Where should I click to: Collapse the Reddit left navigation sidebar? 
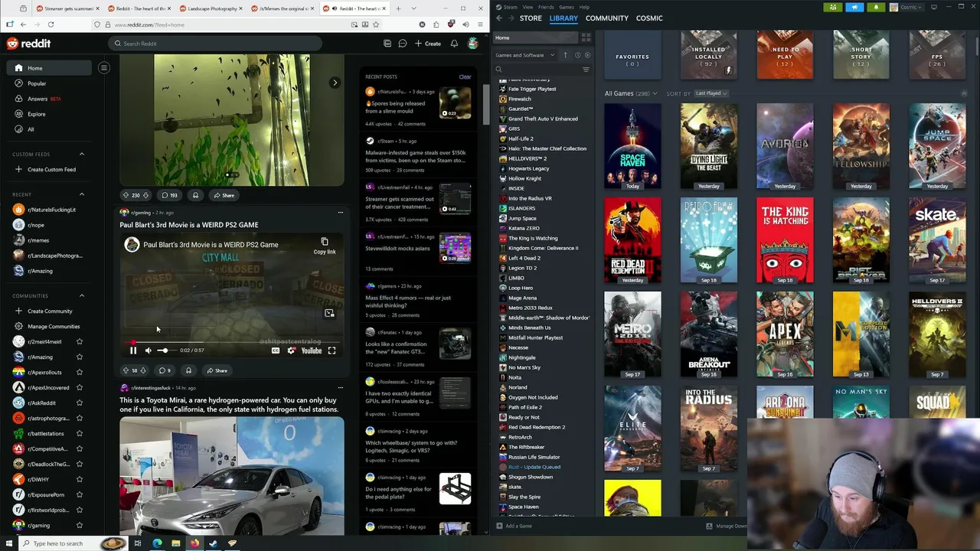[104, 68]
